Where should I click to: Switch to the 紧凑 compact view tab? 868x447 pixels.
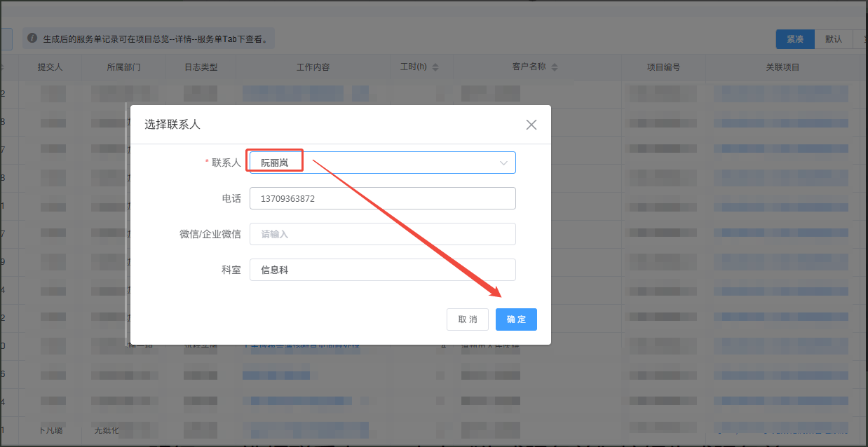click(x=795, y=39)
